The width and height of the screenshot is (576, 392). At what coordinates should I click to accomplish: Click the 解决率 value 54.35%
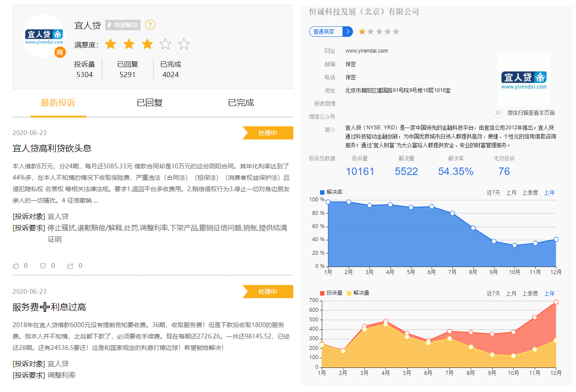(x=456, y=171)
